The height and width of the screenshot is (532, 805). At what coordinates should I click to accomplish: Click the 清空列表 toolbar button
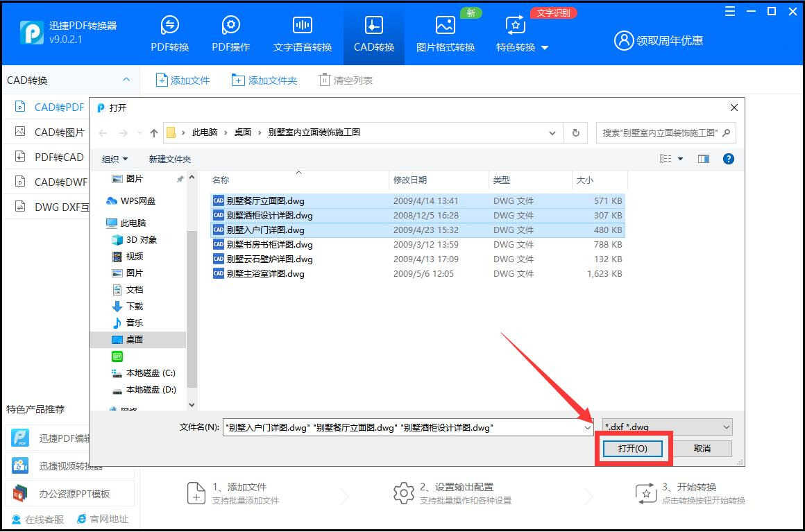point(346,80)
